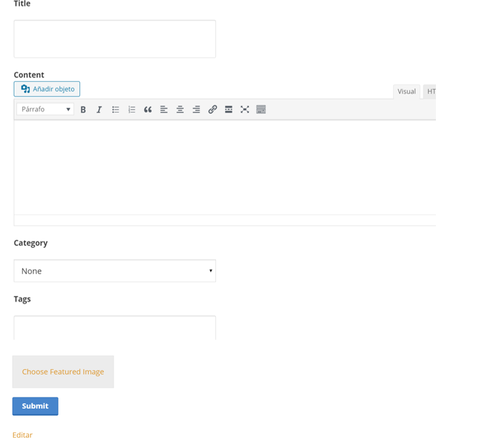The height and width of the screenshot is (448, 495).
Task: Open the Editar link
Action: (x=22, y=435)
